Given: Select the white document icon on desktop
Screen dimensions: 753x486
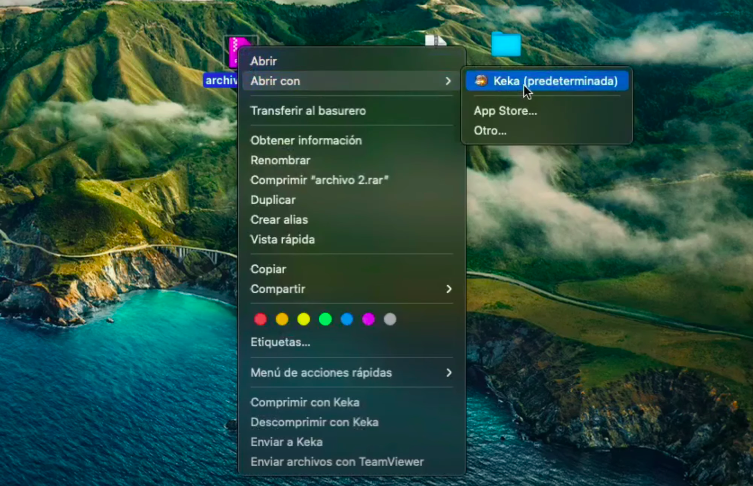Looking at the screenshot, I should pos(435,40).
